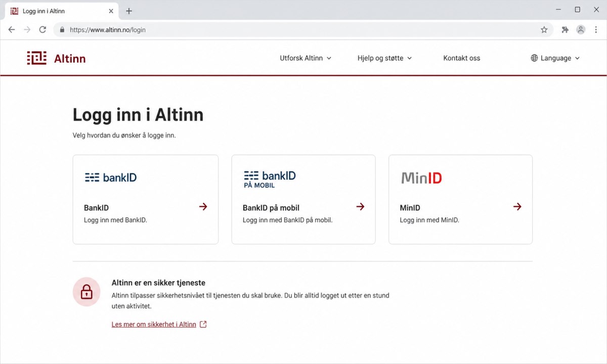Click the padlock security icon

pos(86,292)
